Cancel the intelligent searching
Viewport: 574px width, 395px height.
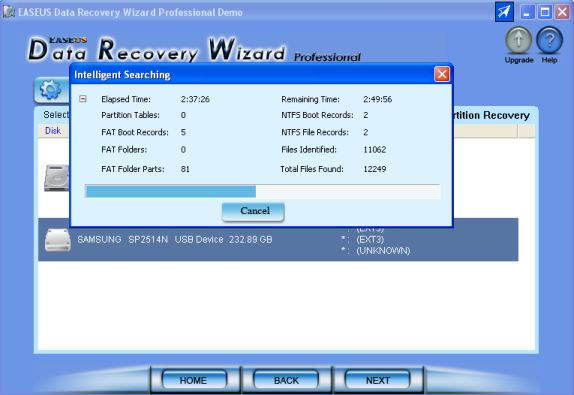click(253, 212)
